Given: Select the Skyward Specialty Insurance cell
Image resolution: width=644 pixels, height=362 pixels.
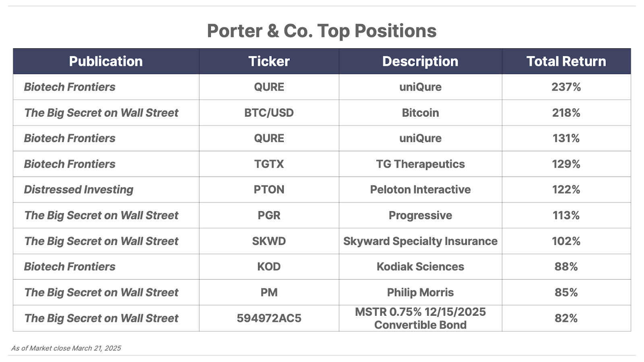Looking at the screenshot, I should [420, 241].
